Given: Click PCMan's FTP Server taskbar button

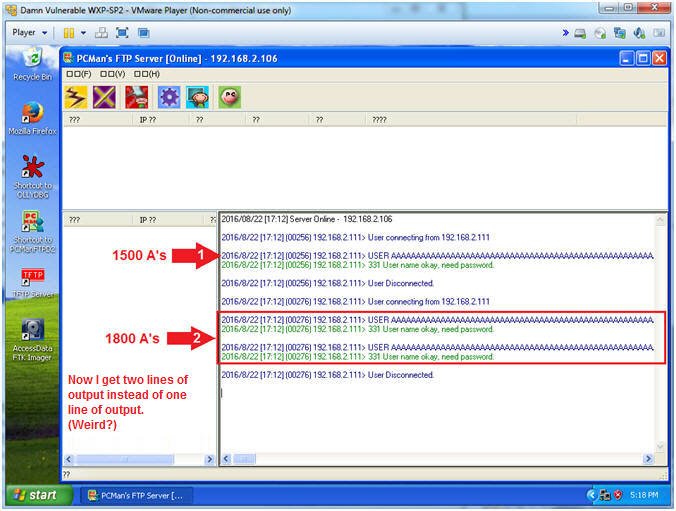Looking at the screenshot, I should coord(137,495).
